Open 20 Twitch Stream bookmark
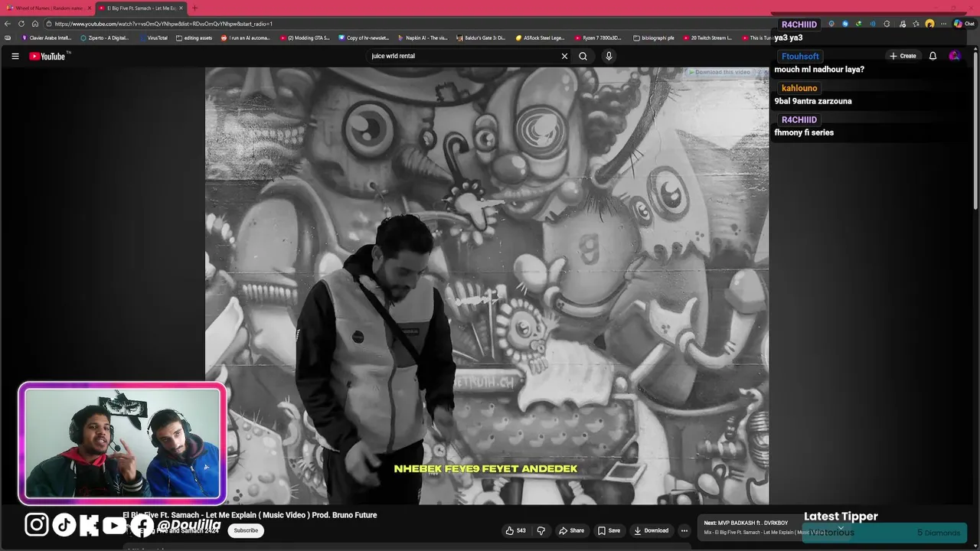The height and width of the screenshot is (551, 980). [708, 37]
